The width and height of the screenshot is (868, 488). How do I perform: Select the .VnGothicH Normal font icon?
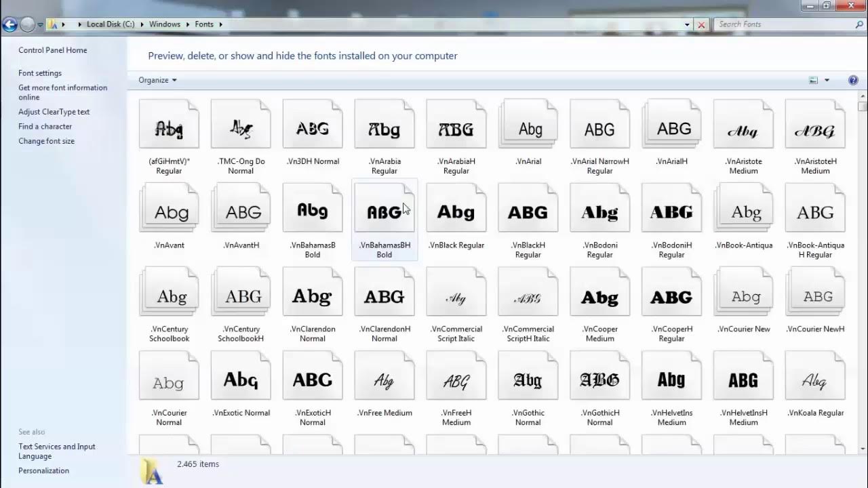click(x=600, y=375)
